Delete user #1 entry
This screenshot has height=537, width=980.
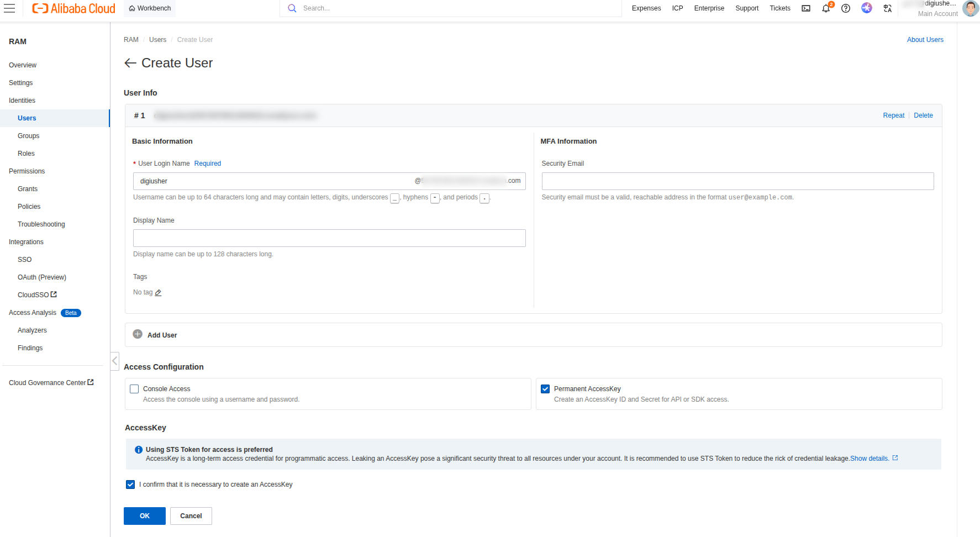pos(923,115)
